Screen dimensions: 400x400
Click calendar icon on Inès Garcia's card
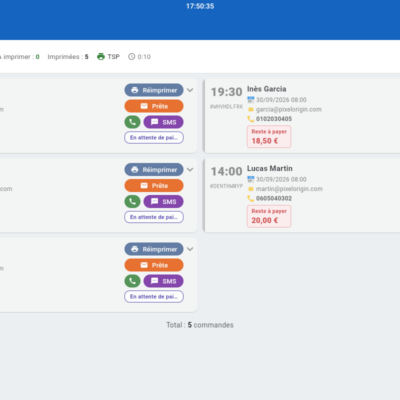point(251,100)
